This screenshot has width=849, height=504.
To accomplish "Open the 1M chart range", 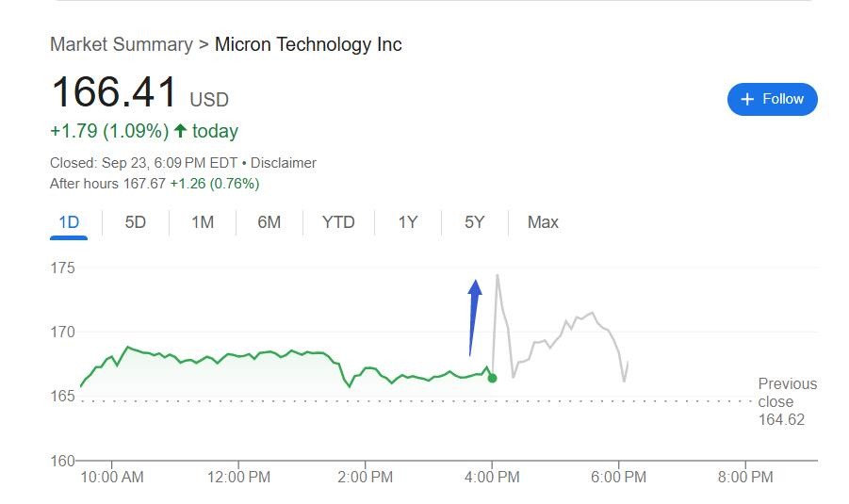I will tap(203, 222).
